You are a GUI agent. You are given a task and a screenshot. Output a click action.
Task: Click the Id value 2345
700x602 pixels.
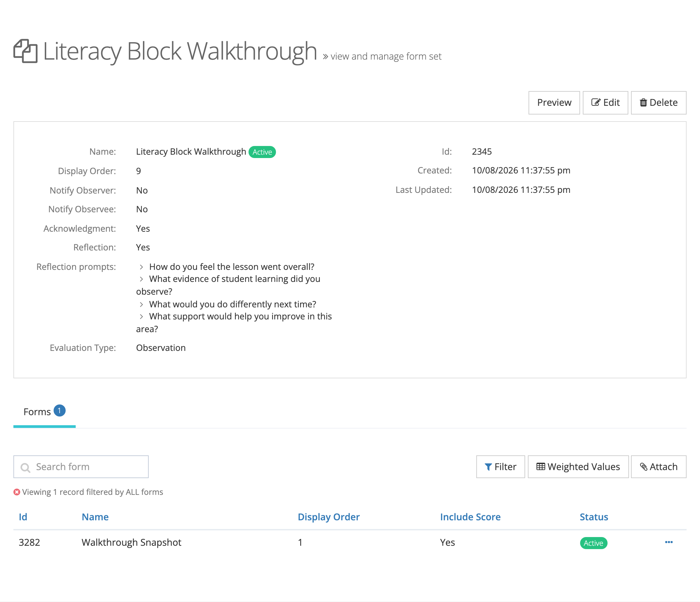(x=482, y=152)
